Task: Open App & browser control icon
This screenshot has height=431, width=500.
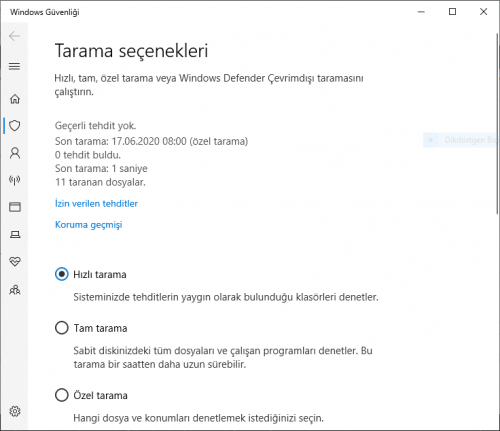Action: click(x=15, y=207)
